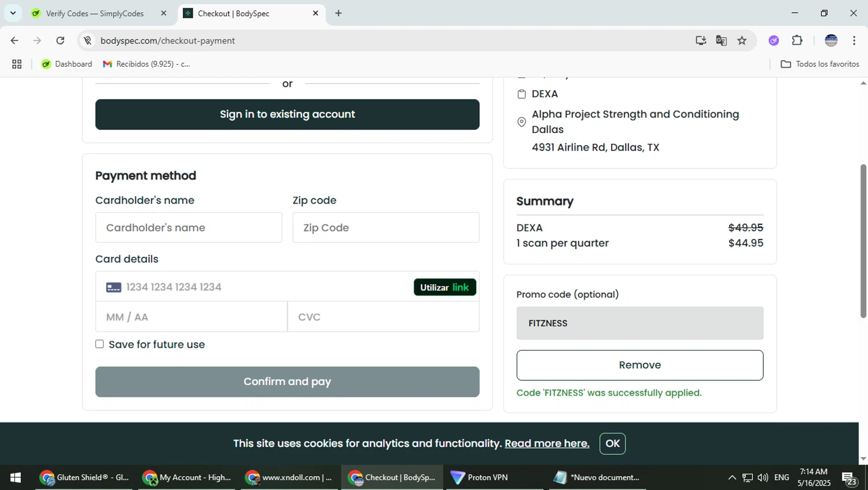Click Code 'FITZNESS' was successfully applied message
Screen dimensions: 868x490
pyautogui.click(x=609, y=393)
